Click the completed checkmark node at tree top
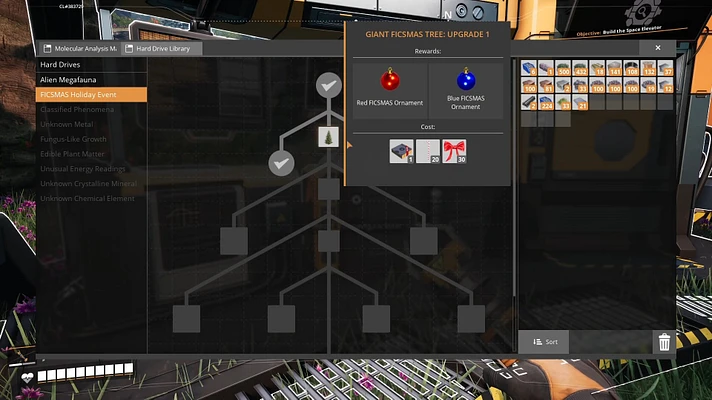The image size is (712, 400). point(329,85)
